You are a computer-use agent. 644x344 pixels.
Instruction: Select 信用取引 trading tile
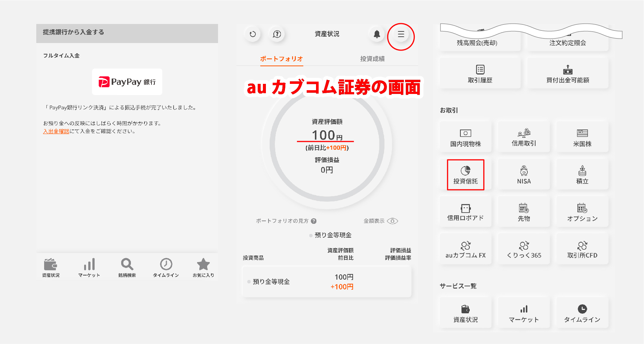click(524, 137)
